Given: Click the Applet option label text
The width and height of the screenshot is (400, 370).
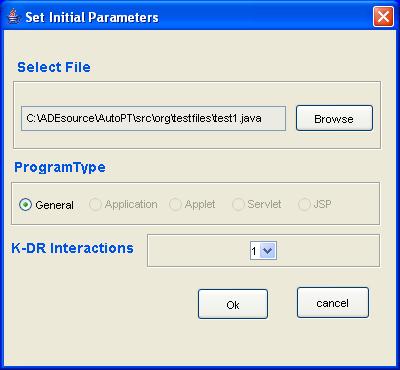Looking at the screenshot, I should click(x=200, y=204).
